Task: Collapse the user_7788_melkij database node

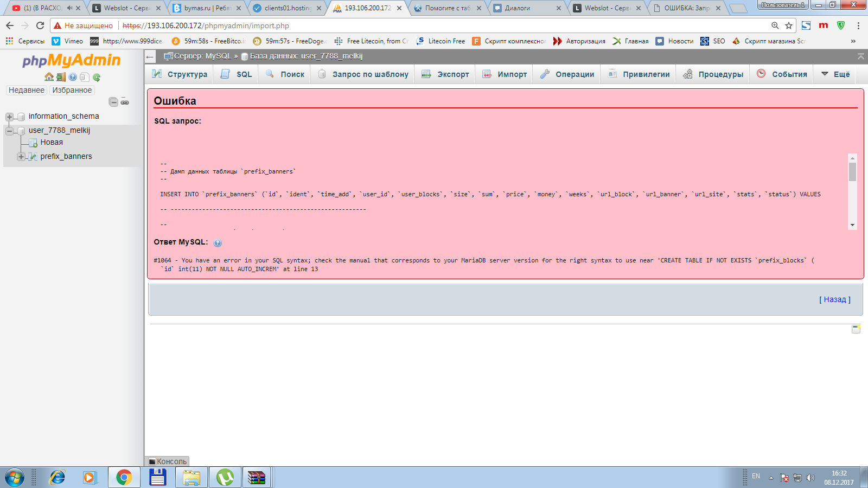Action: [9, 131]
